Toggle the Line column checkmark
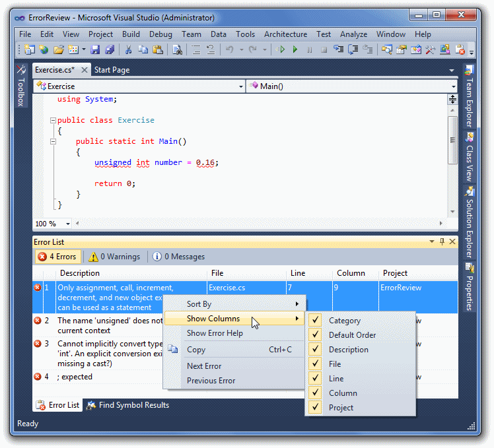Viewport: 494px width, 448px height. (315, 378)
